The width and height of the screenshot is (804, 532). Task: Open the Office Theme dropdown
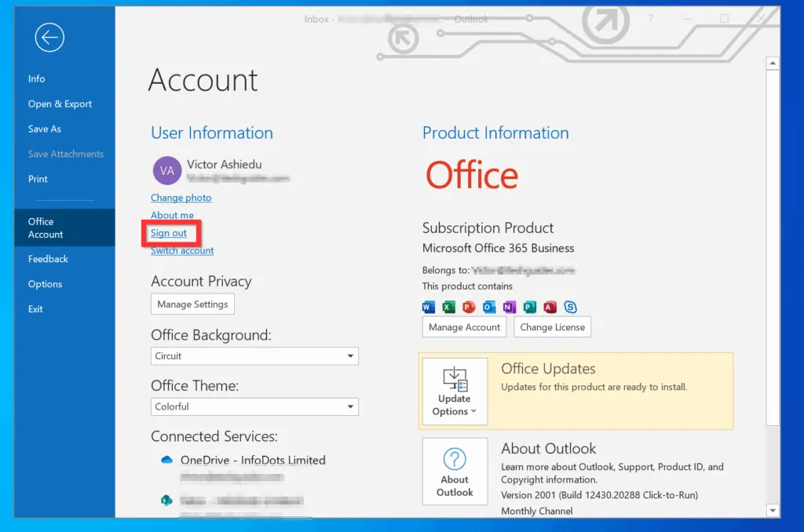[x=351, y=406]
